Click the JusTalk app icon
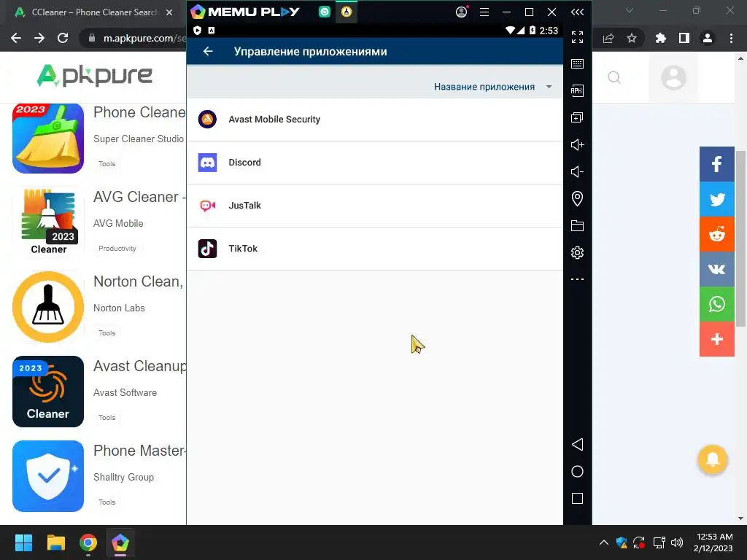The height and width of the screenshot is (560, 747). point(207,206)
